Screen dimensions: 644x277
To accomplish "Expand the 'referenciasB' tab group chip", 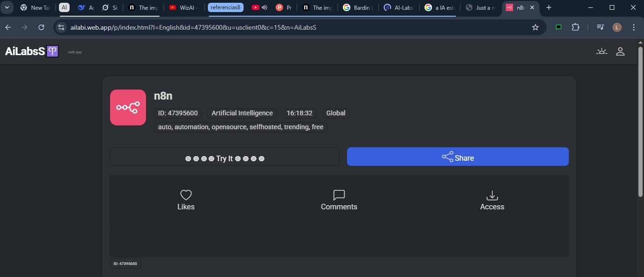I will tap(225, 7).
